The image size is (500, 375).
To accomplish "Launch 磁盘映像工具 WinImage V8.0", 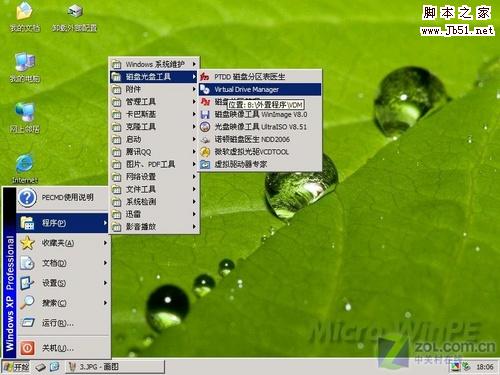I will pyautogui.click(x=260, y=114).
